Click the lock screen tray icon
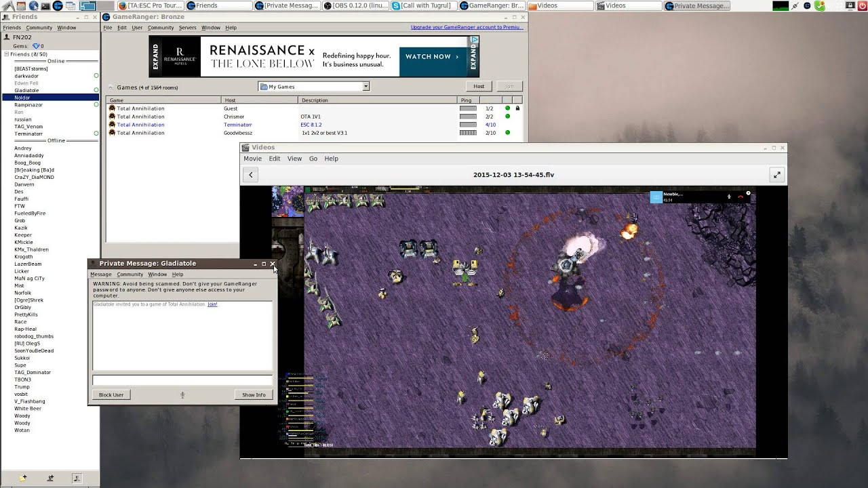868x488 pixels. pos(850,5)
